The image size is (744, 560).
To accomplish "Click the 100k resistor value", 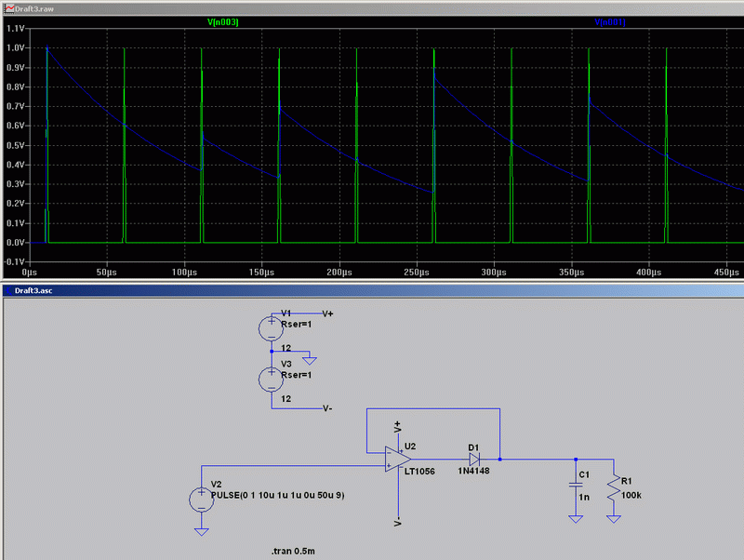I will point(631,495).
